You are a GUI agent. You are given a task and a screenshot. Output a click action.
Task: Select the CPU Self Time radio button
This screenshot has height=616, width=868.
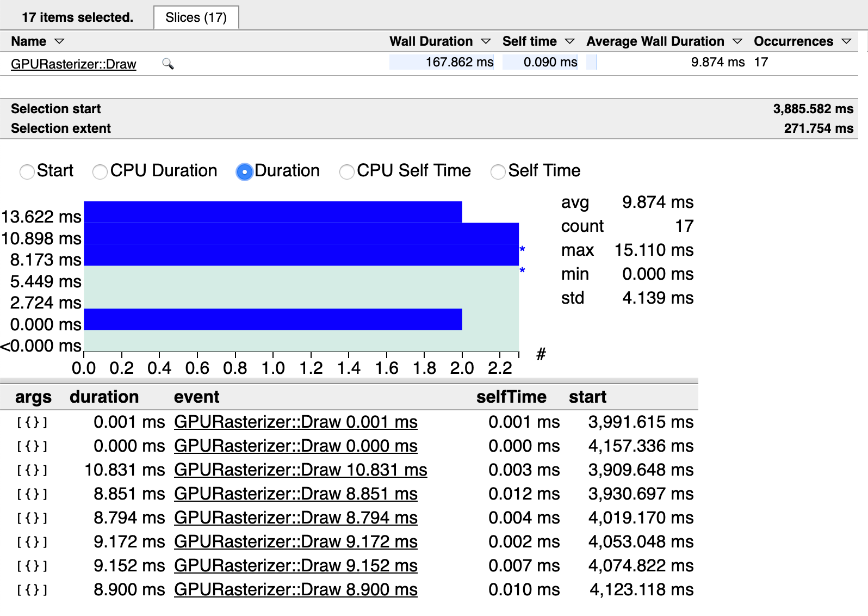click(346, 172)
